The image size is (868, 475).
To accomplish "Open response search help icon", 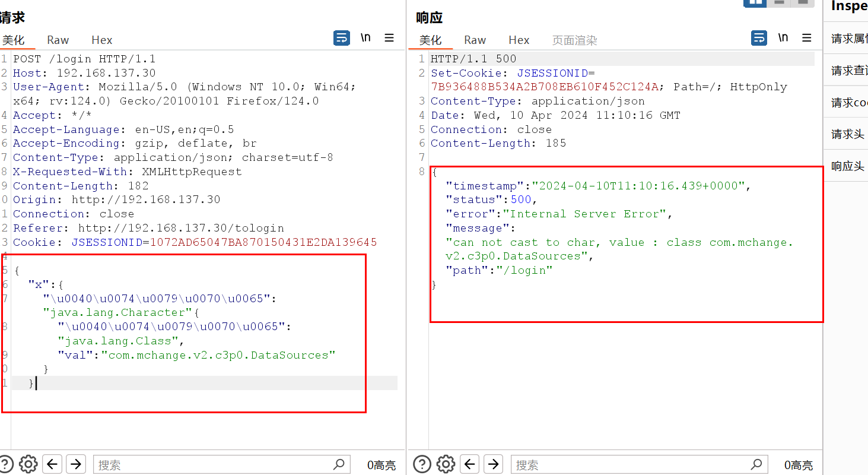I will (x=421, y=464).
